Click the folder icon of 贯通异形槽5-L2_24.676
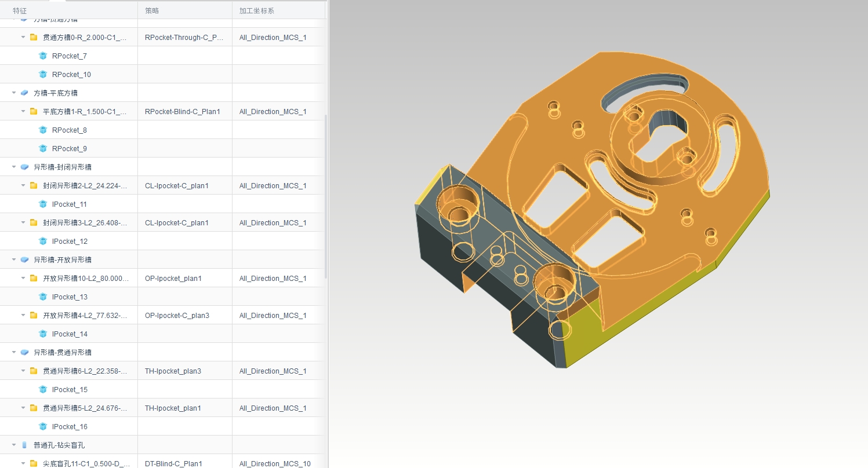Screen dimensions: 868x468 (34, 408)
